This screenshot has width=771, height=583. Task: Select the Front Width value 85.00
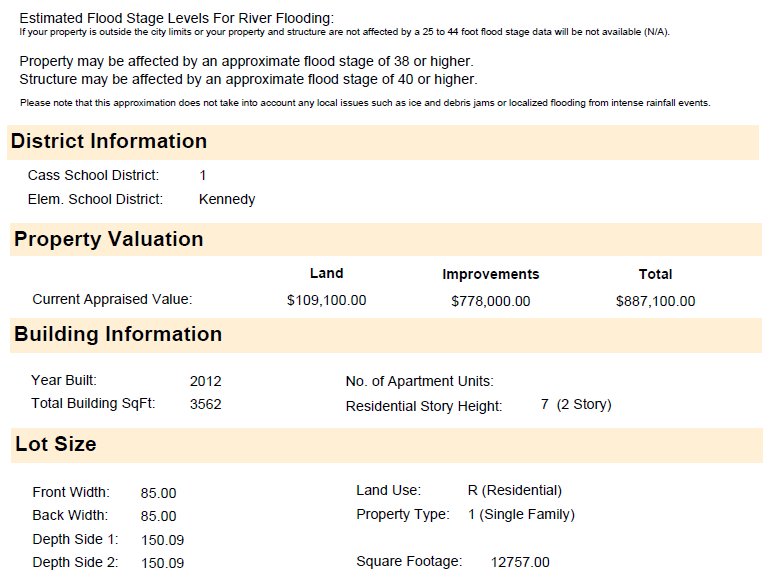[x=158, y=493]
